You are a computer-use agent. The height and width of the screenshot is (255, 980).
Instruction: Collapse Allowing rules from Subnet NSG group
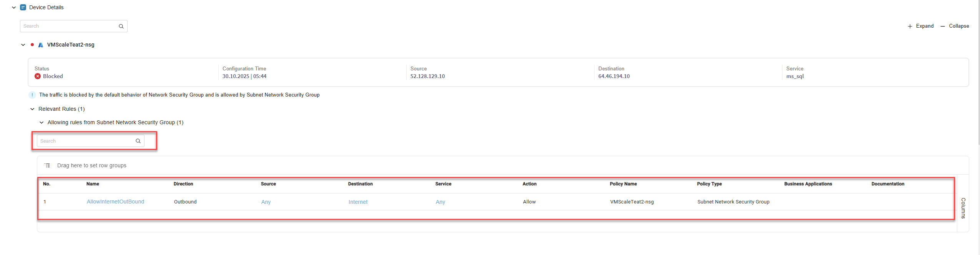[x=42, y=123]
